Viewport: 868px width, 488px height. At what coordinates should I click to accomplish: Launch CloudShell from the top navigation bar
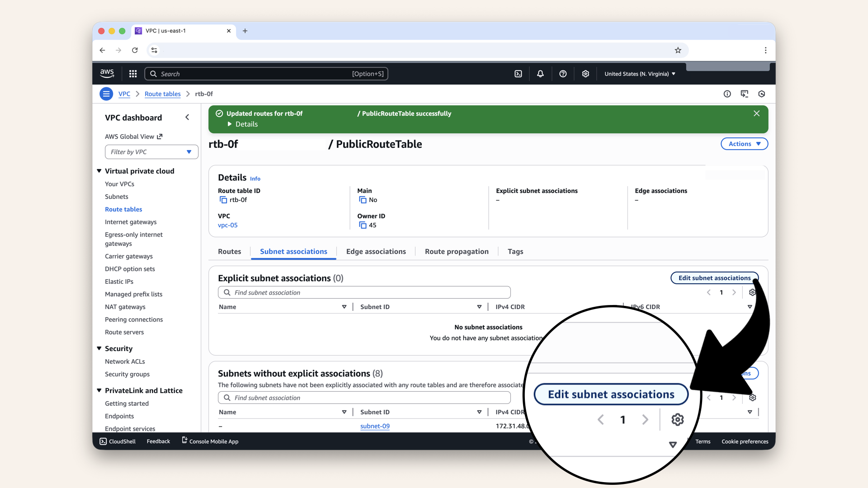pyautogui.click(x=518, y=74)
